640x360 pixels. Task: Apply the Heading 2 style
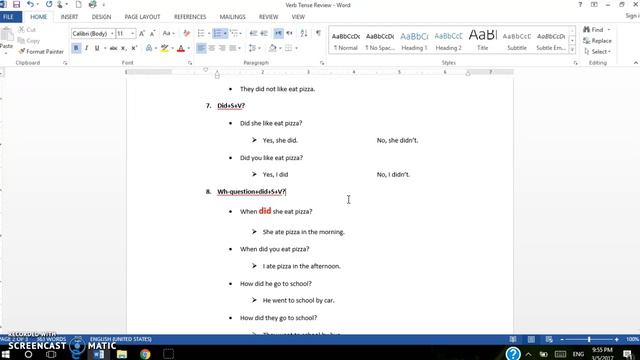(x=448, y=41)
